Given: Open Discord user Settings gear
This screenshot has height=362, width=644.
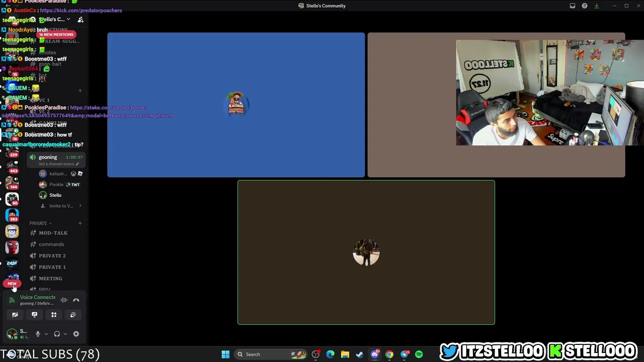Looking at the screenshot, I should click(76, 334).
